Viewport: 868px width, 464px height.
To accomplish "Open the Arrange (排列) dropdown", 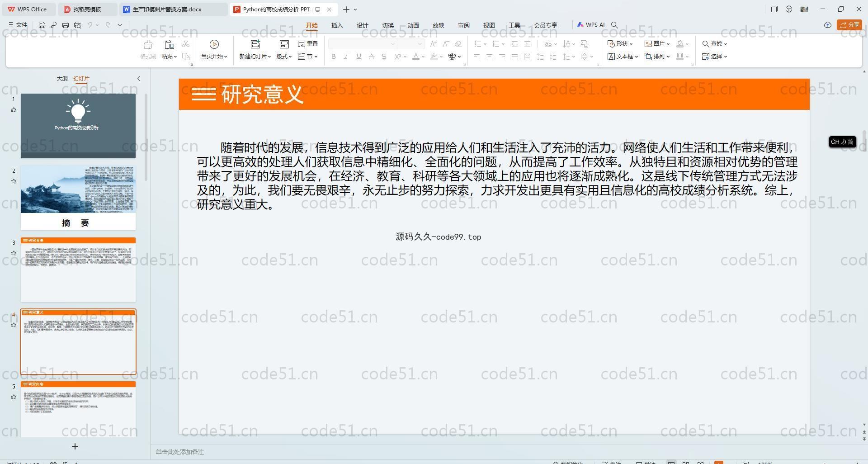I will (x=657, y=57).
